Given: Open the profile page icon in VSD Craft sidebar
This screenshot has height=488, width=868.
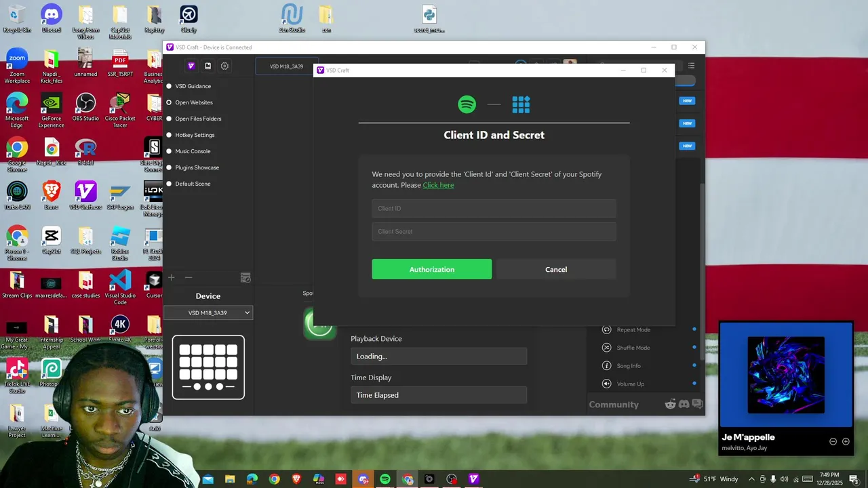Looking at the screenshot, I should 208,66.
